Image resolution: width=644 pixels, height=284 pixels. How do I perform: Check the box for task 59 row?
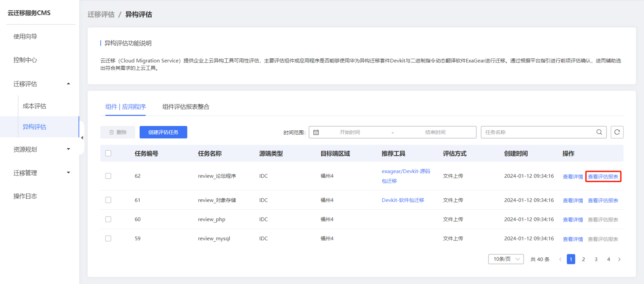(x=108, y=238)
